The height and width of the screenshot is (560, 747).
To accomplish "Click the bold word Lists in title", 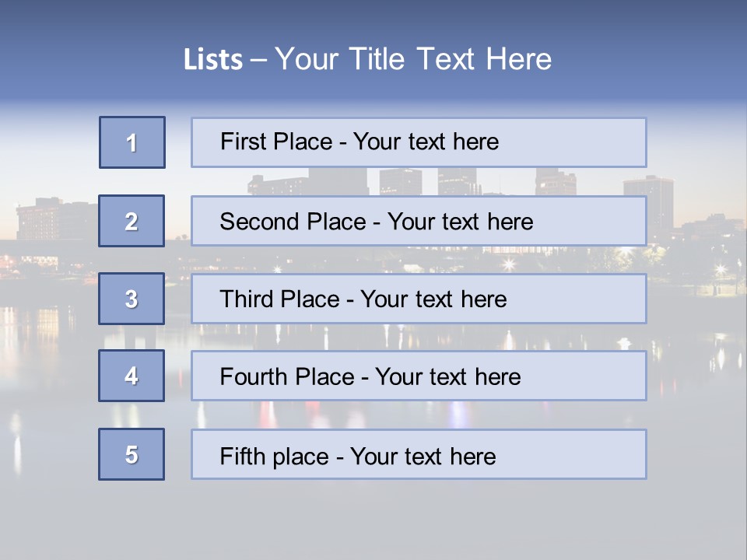I will (213, 59).
